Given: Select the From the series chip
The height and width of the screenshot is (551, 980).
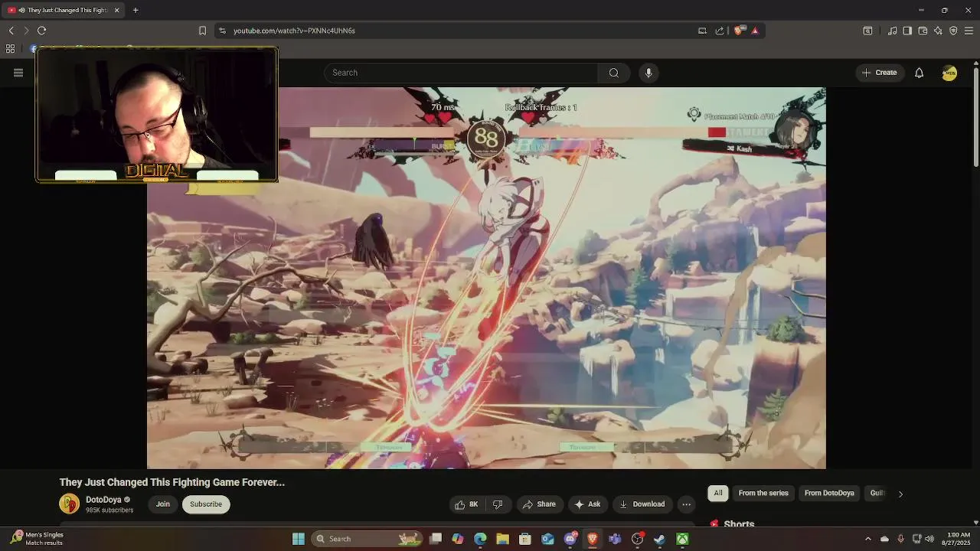Looking at the screenshot, I should pos(763,493).
